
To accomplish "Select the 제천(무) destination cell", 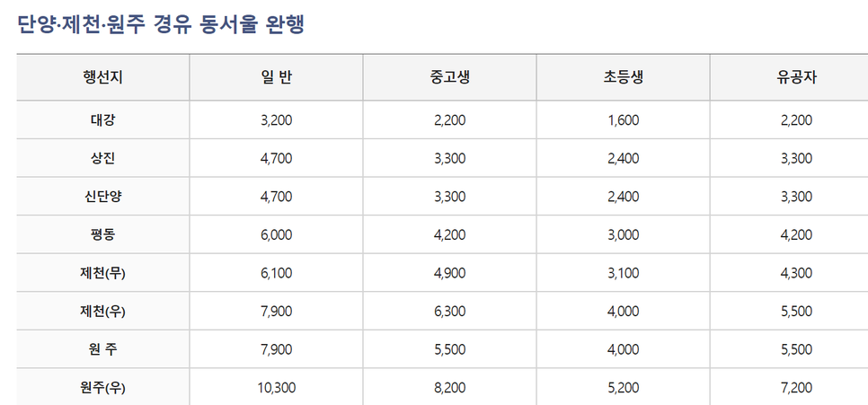I will [x=103, y=273].
